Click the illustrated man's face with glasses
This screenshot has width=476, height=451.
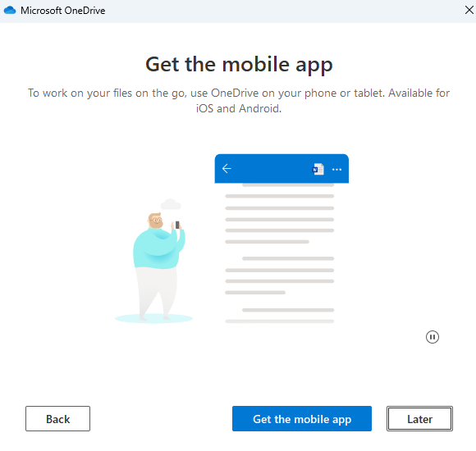[156, 221]
